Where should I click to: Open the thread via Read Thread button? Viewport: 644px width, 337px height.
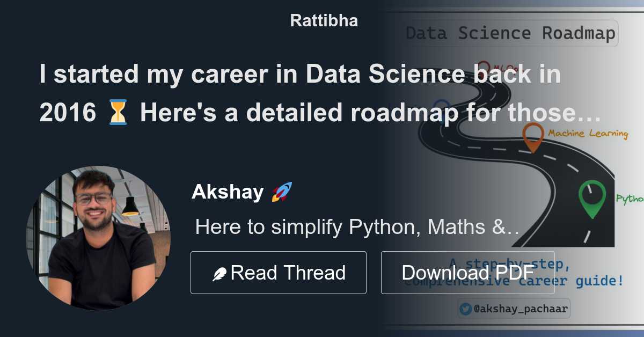278,272
